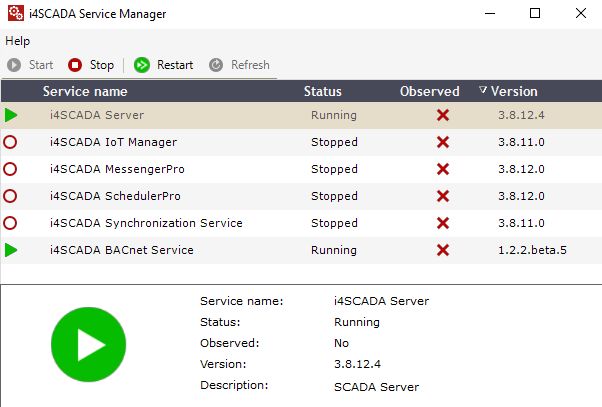Image resolution: width=602 pixels, height=407 pixels.
Task: Click running arrow icon for BACnet Service
Action: [x=11, y=250]
